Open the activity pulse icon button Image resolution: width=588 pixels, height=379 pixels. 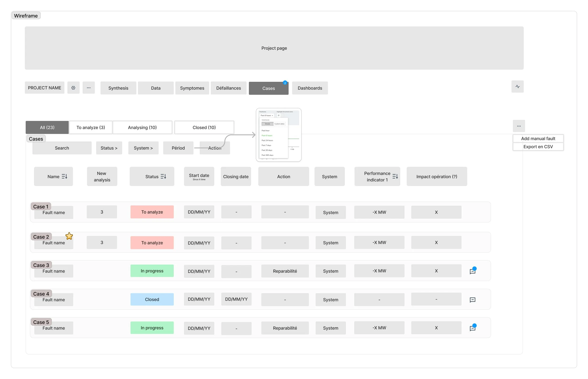point(517,87)
